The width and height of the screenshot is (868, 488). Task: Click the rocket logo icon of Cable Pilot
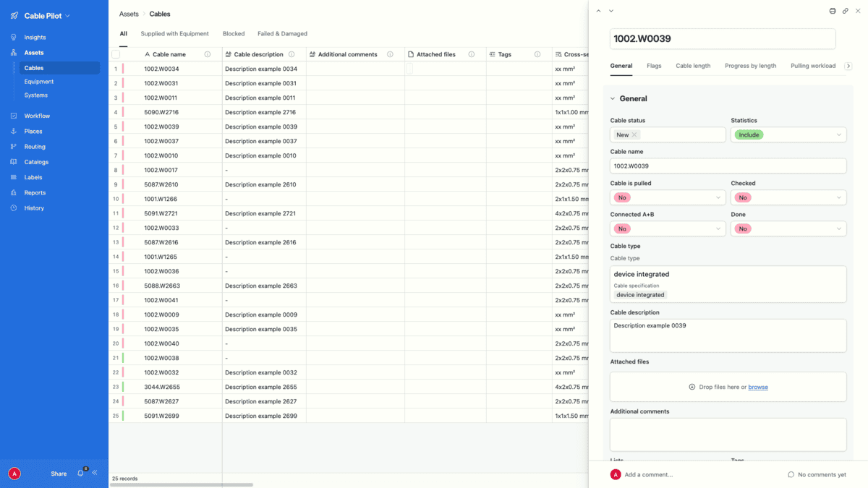click(x=14, y=15)
